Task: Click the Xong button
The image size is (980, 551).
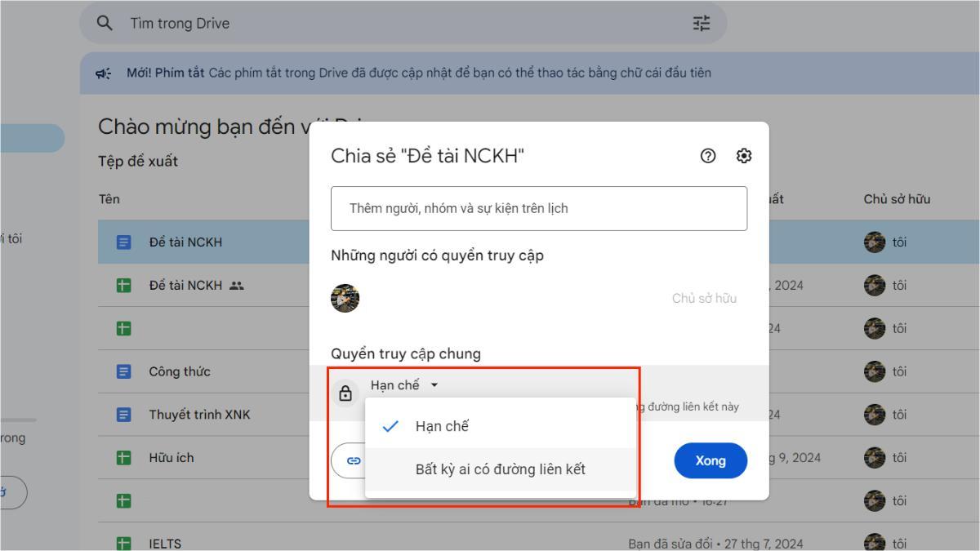Action: coord(710,460)
